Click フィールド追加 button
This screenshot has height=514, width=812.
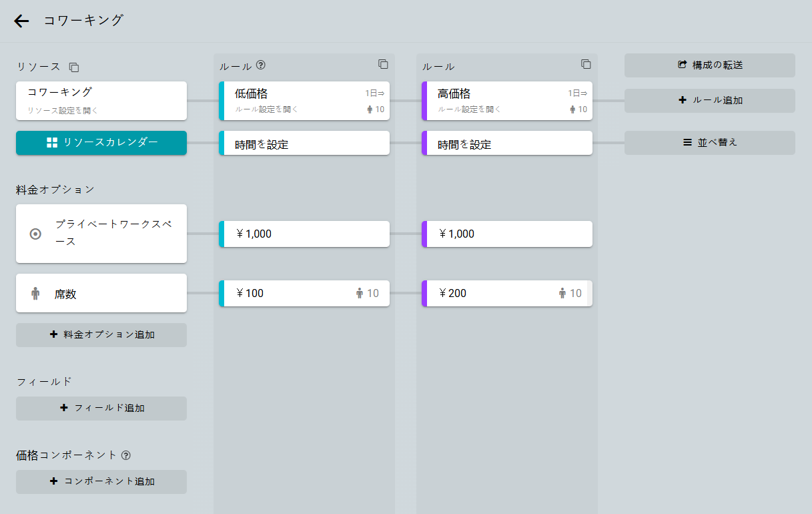(x=101, y=409)
